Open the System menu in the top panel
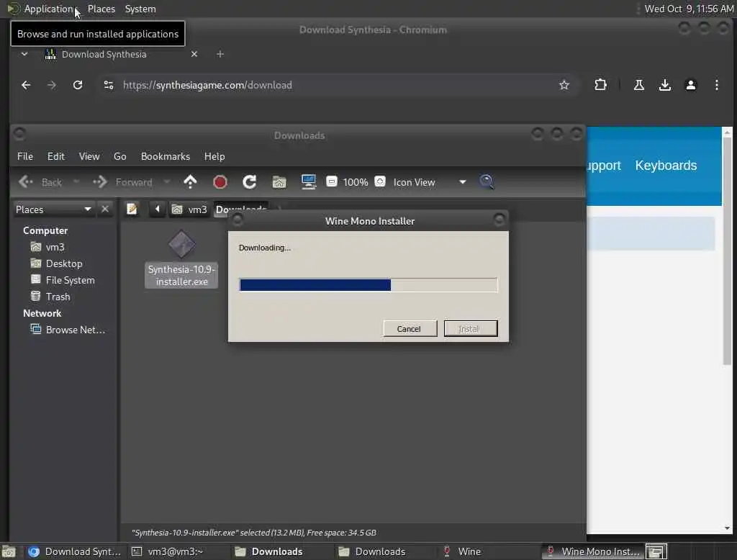This screenshot has width=737, height=560. [140, 9]
